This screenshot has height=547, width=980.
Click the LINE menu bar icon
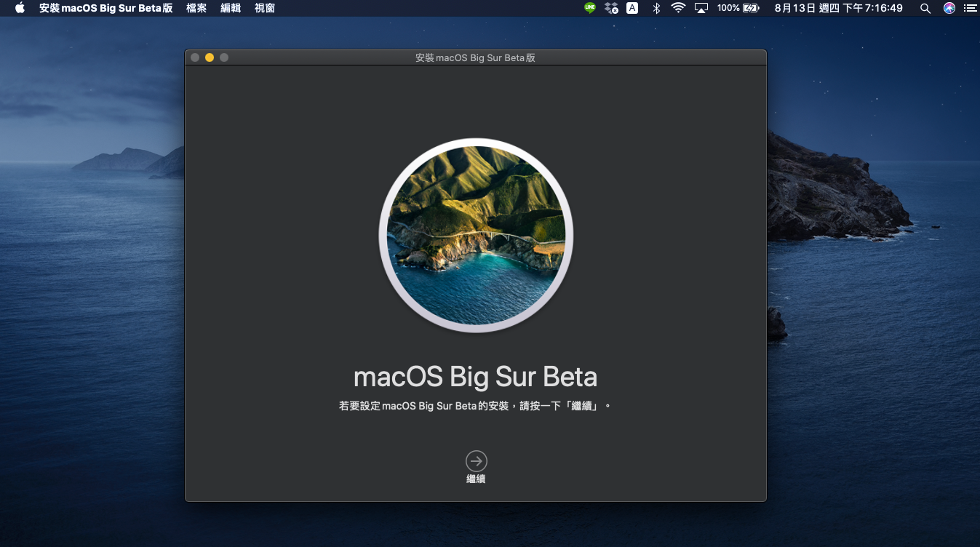[x=589, y=8]
